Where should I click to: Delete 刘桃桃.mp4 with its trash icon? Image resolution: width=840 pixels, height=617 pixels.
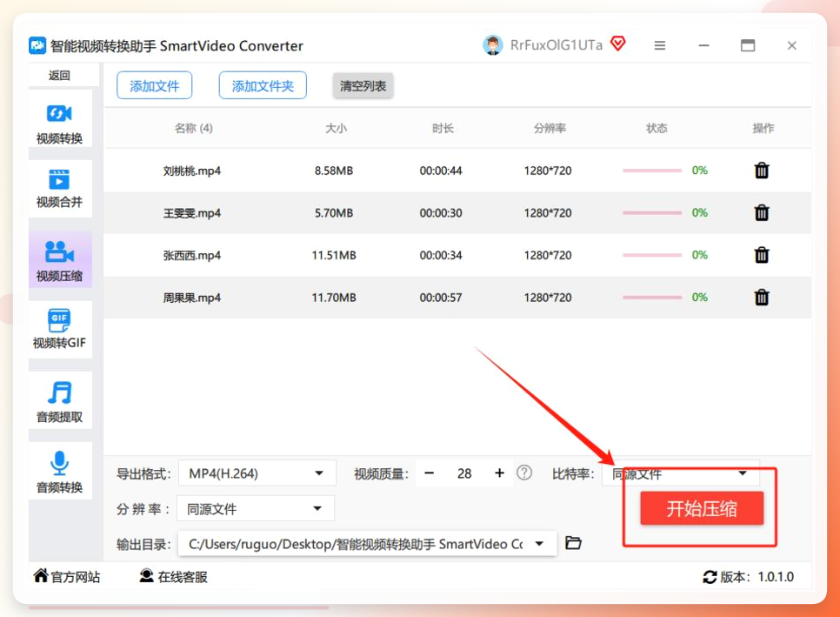[761, 171]
